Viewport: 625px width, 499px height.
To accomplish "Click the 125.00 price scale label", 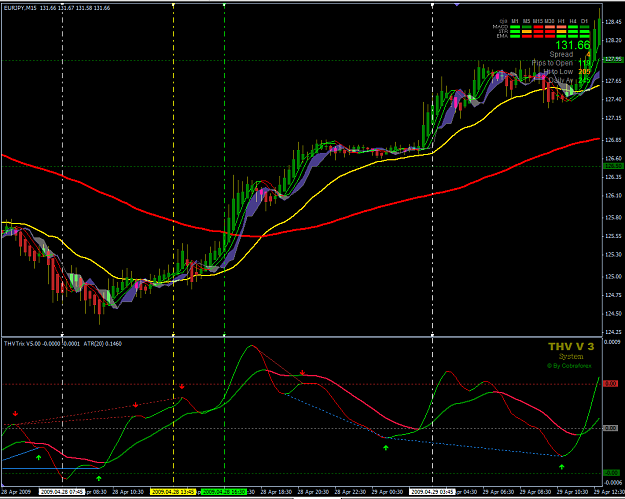I will tap(613, 276).
